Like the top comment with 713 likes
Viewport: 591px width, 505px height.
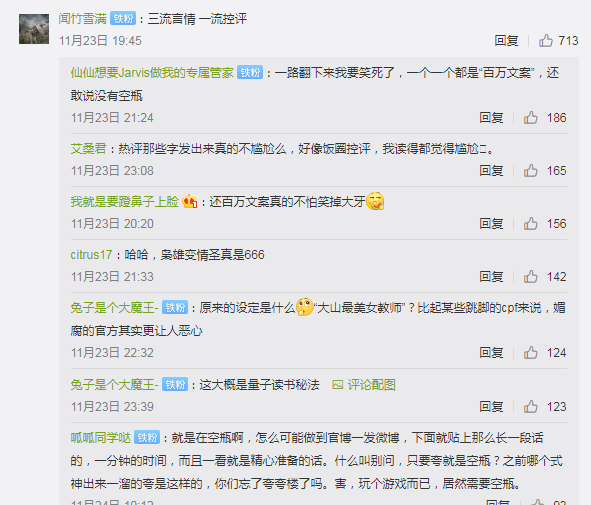[x=545, y=40]
